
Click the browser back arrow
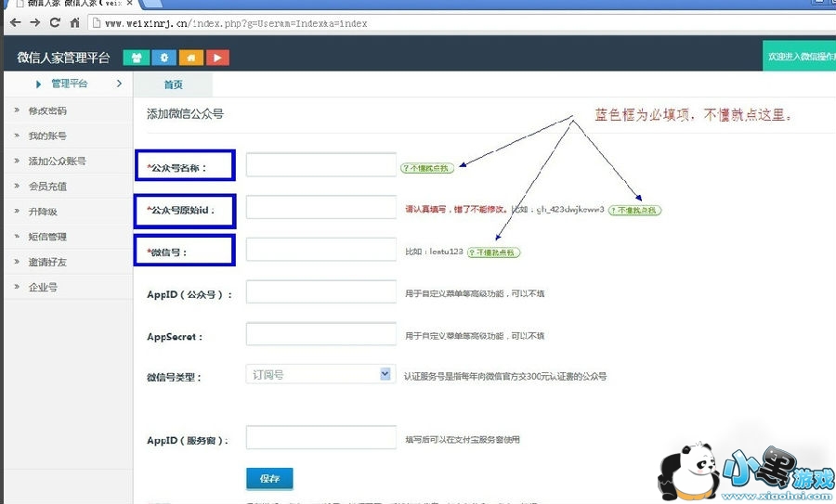point(16,22)
